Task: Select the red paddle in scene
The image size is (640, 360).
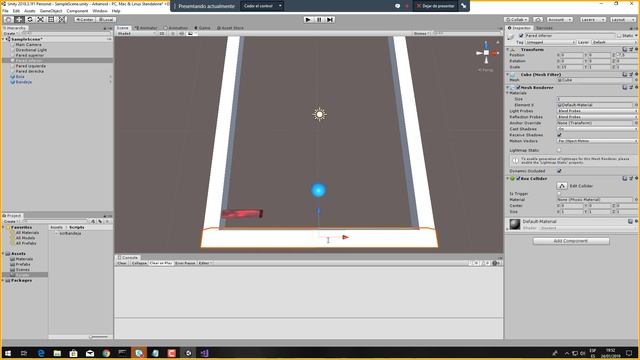Action: point(242,214)
